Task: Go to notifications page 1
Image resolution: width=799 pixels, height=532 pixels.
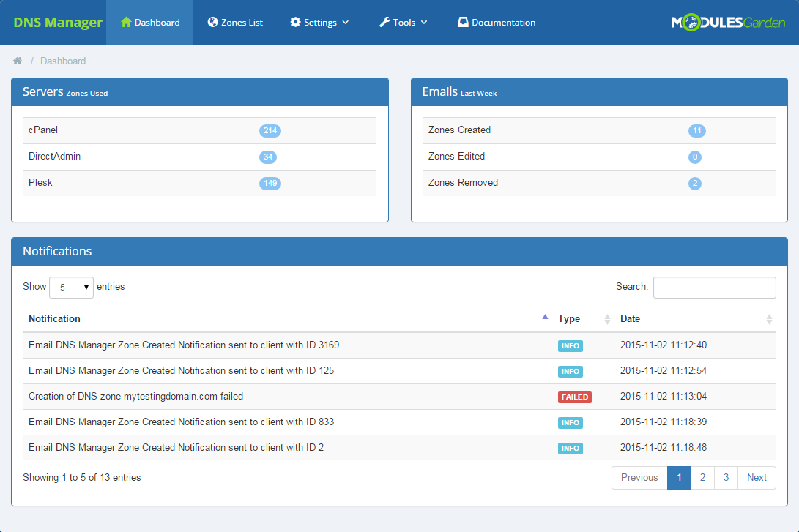Action: click(x=679, y=478)
